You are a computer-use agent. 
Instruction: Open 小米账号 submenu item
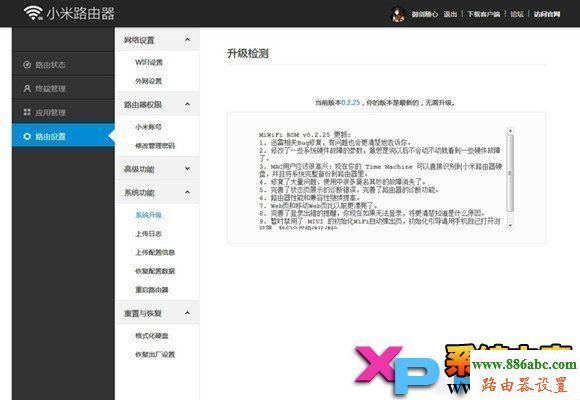click(x=148, y=127)
